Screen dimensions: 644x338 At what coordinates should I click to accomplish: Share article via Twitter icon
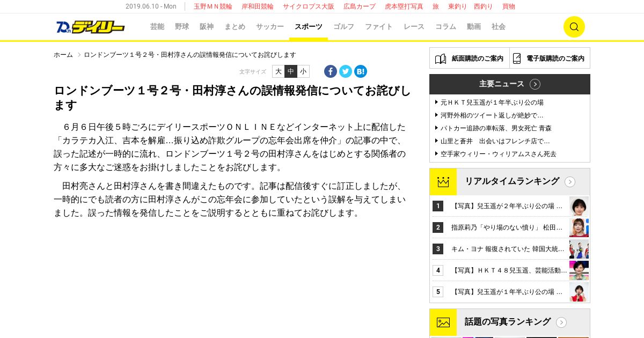pyautogui.click(x=346, y=71)
